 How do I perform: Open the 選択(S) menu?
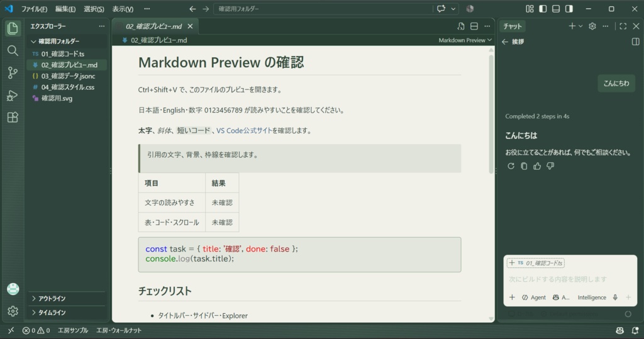94,9
